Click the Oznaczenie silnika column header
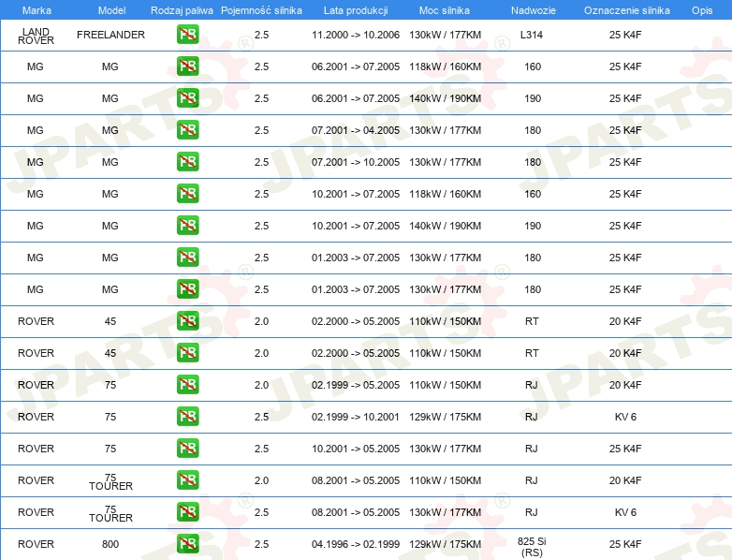The image size is (732, 560). (627, 10)
